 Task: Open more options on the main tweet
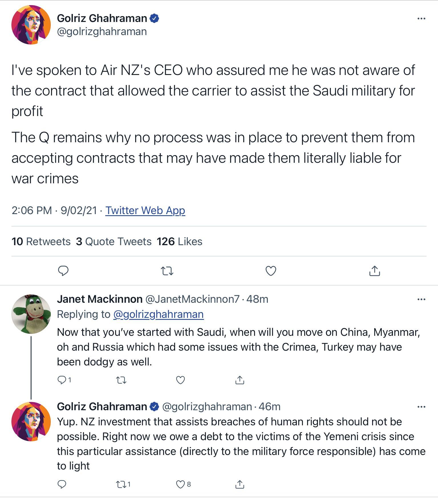point(421,19)
